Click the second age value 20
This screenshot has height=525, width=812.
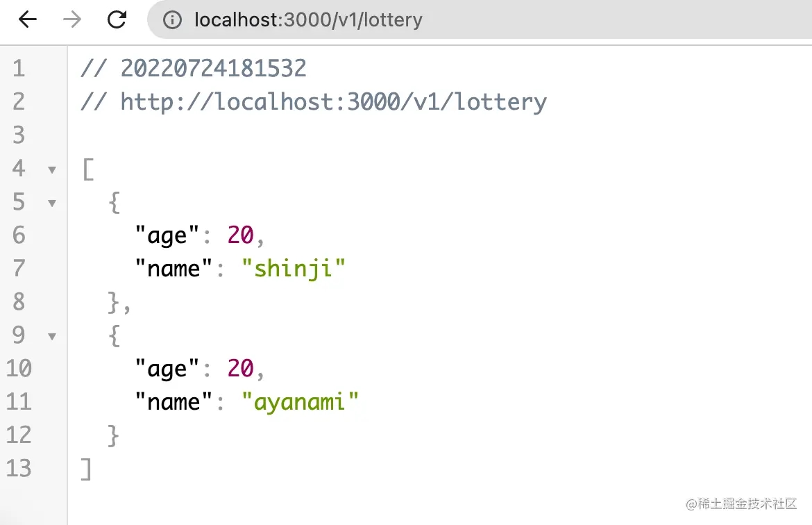point(240,369)
